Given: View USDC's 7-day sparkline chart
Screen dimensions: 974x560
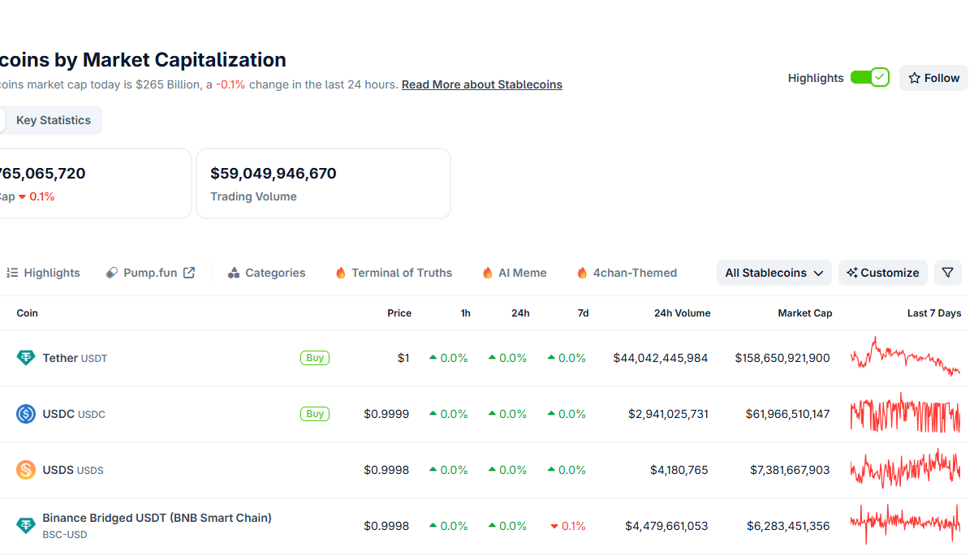Looking at the screenshot, I should (905, 413).
